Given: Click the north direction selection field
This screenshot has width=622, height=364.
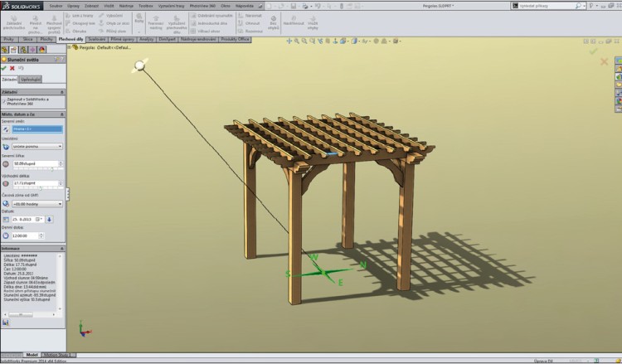Looking at the screenshot, I should [x=36, y=129].
